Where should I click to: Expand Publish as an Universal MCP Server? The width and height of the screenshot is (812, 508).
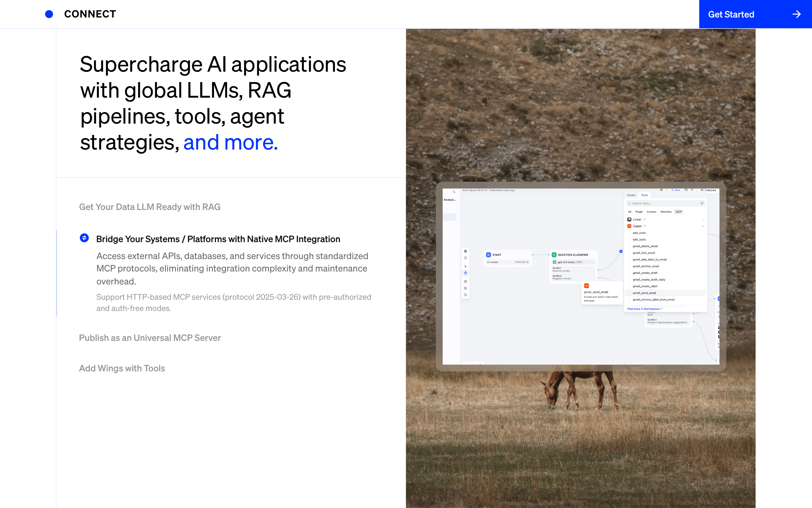click(x=150, y=338)
